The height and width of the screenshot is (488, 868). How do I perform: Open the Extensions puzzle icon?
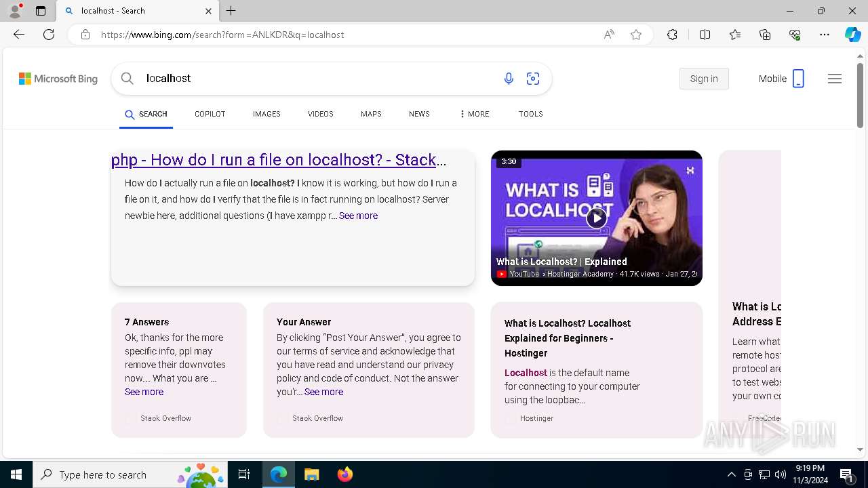(672, 35)
